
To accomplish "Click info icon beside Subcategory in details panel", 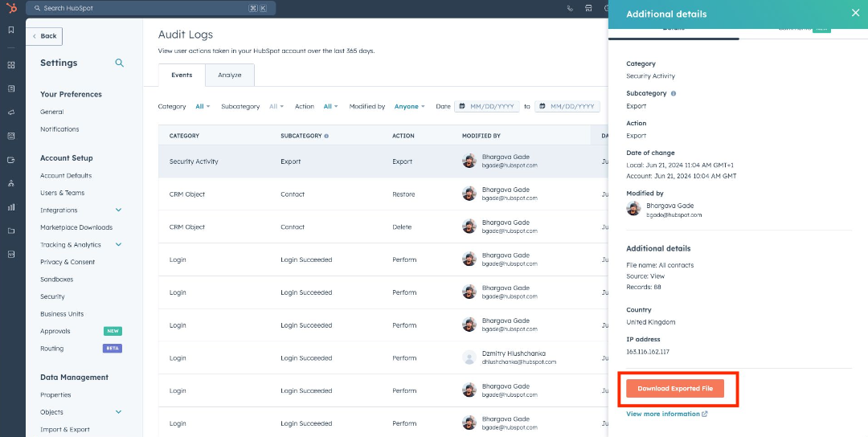I will pyautogui.click(x=674, y=93).
